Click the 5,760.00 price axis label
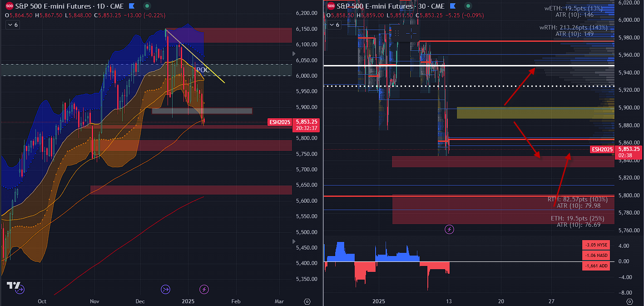644x306 pixels. pos(629,230)
